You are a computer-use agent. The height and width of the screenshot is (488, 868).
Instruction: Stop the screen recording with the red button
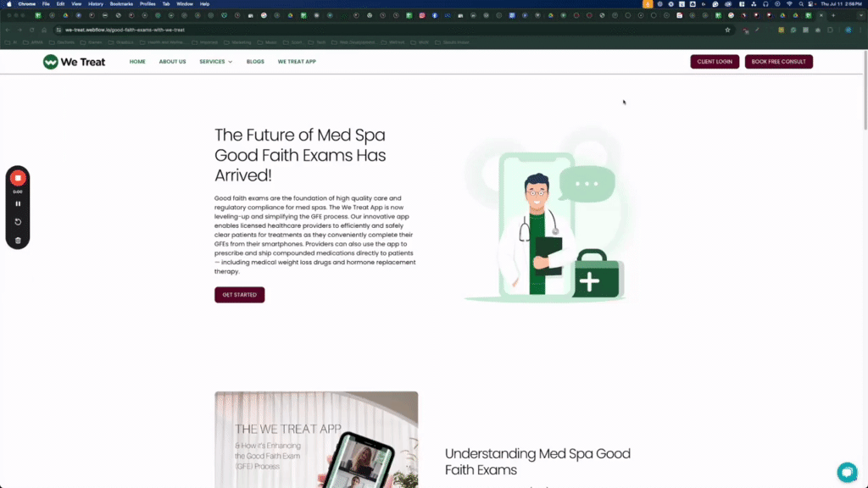tap(18, 178)
